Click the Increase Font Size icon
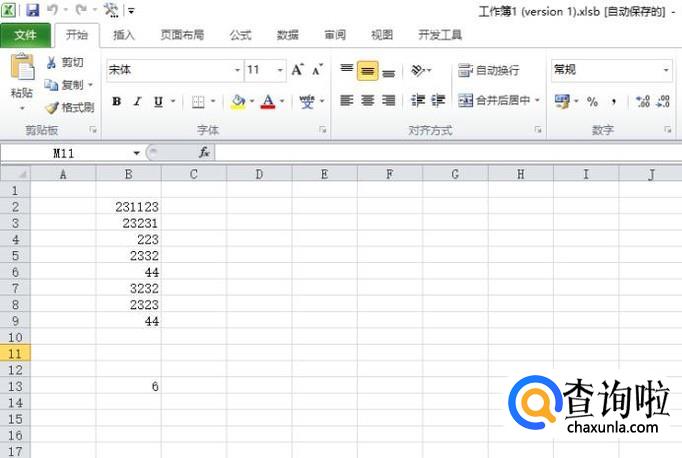 [298, 70]
